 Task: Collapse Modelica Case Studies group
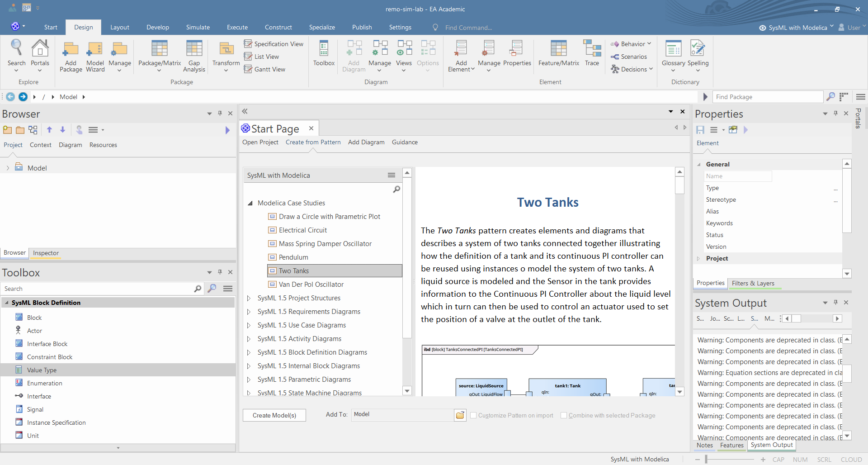[250, 203]
